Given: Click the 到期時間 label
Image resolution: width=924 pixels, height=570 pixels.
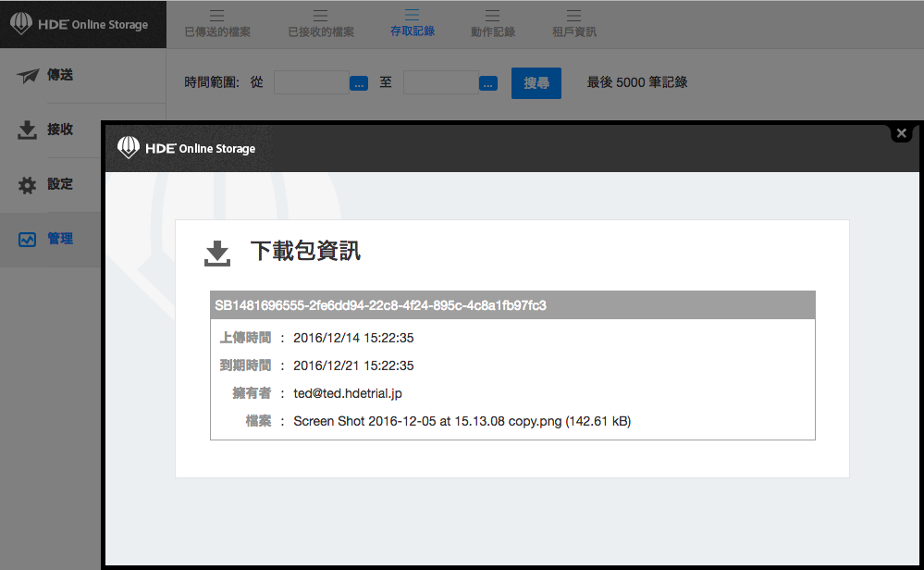Looking at the screenshot, I should pos(245,366).
